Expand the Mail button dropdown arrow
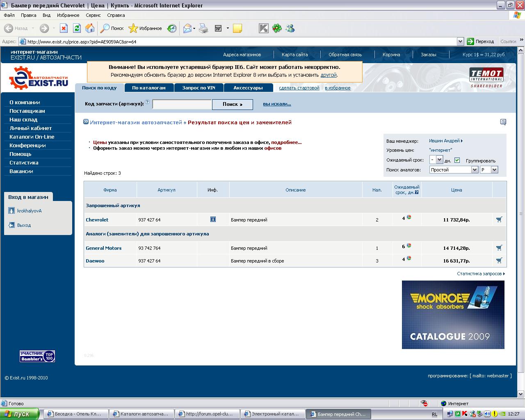The height and width of the screenshot is (420, 525). (194, 28)
